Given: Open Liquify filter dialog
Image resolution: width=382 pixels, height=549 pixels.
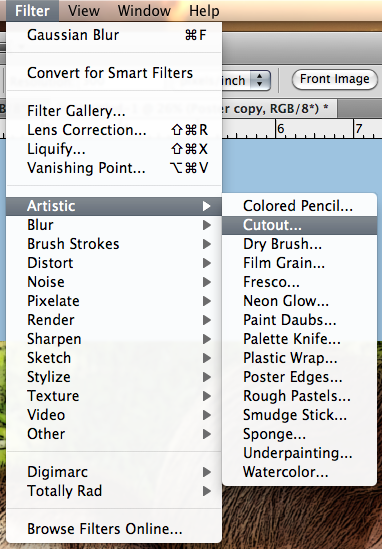Looking at the screenshot, I should coord(114,149).
